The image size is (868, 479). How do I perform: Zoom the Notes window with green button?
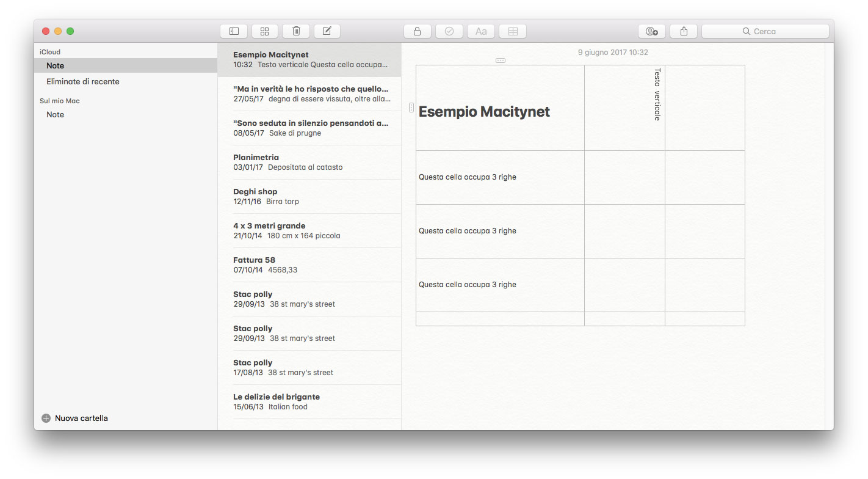(x=70, y=31)
